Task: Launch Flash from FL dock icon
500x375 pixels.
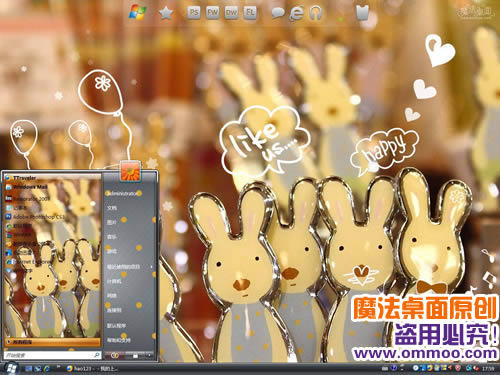Action: pos(250,13)
